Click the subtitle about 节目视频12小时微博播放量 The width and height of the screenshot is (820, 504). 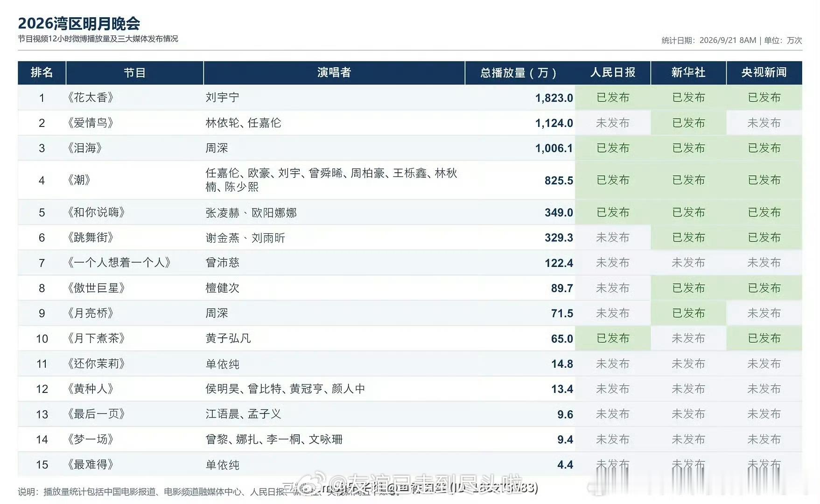[98, 39]
